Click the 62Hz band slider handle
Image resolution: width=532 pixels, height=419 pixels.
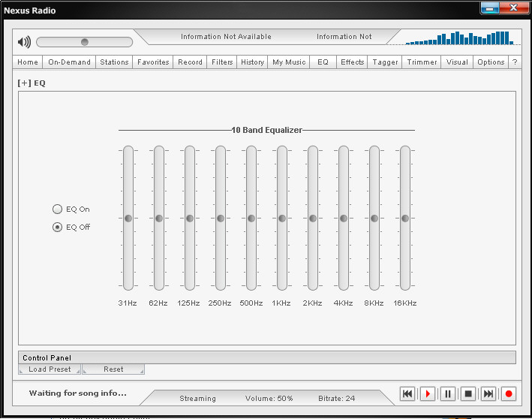pos(159,219)
